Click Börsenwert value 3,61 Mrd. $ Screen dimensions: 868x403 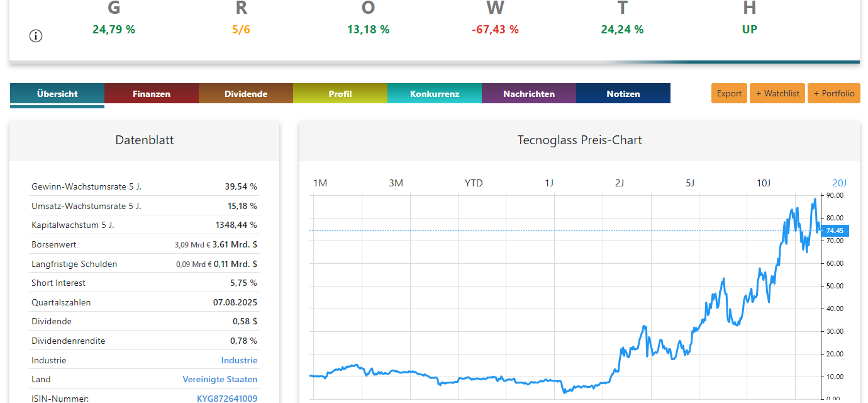click(235, 244)
